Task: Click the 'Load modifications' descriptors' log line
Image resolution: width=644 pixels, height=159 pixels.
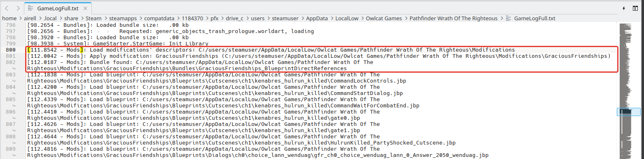Action: click(271, 50)
